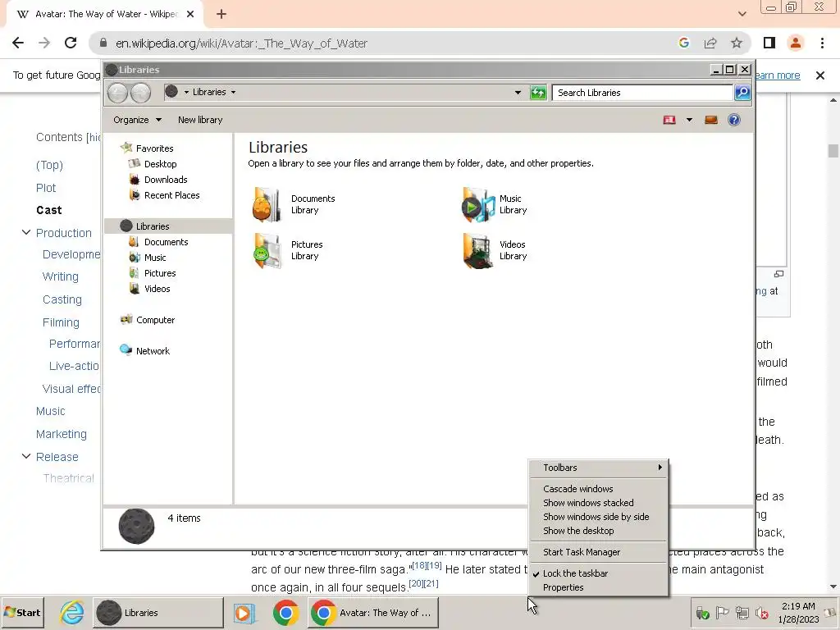
Task: Click the Google icon in address bar
Action: [x=684, y=43]
